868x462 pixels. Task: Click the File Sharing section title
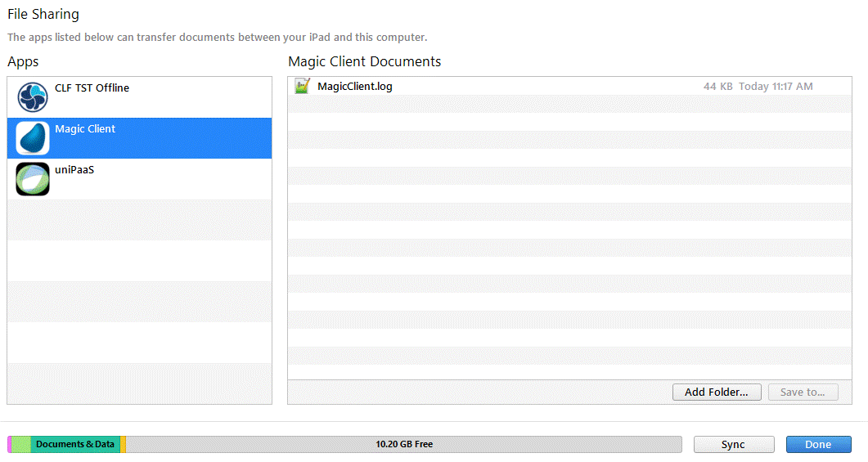coord(43,15)
